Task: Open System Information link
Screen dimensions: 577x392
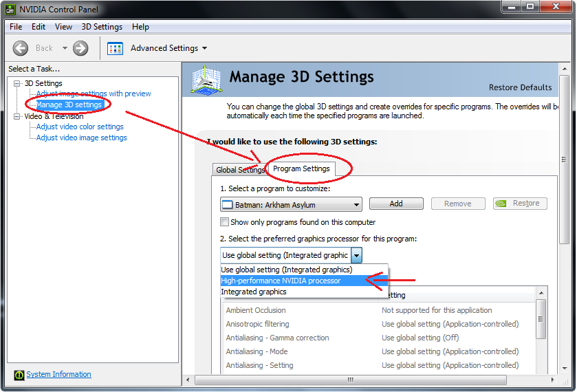Action: tap(58, 374)
